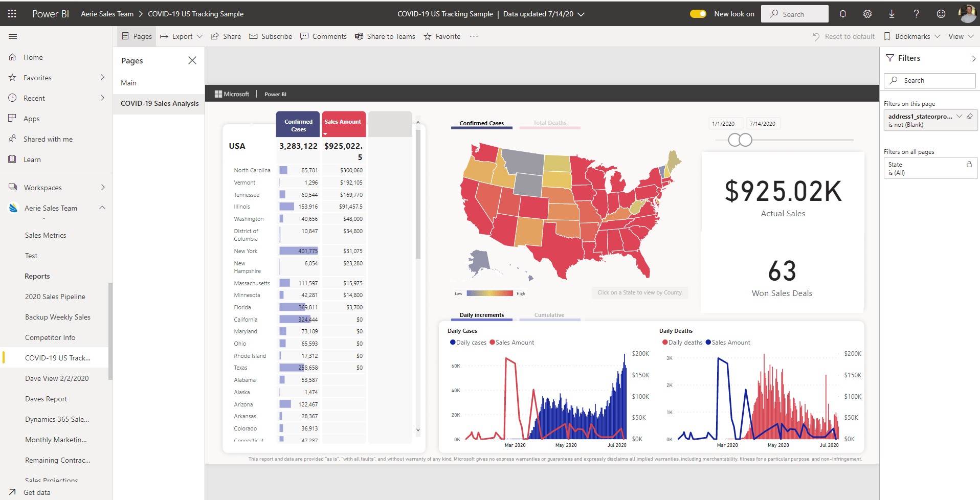Open Daves Report
Viewport: 980px width, 500px height.
(x=46, y=399)
